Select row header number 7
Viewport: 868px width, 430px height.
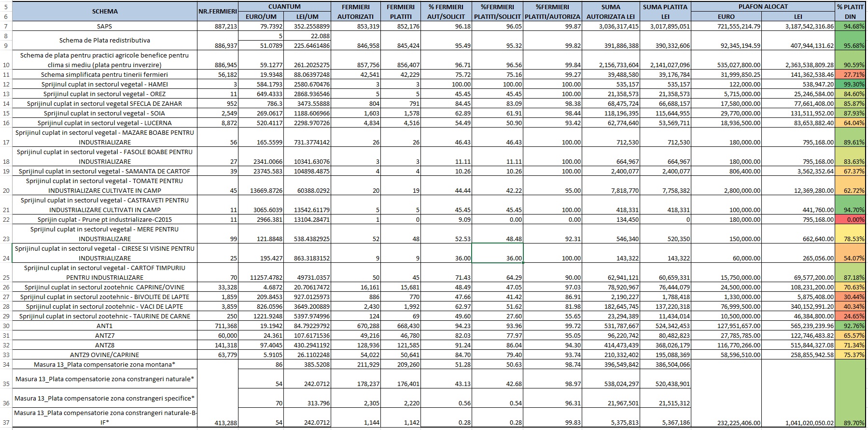(x=6, y=27)
